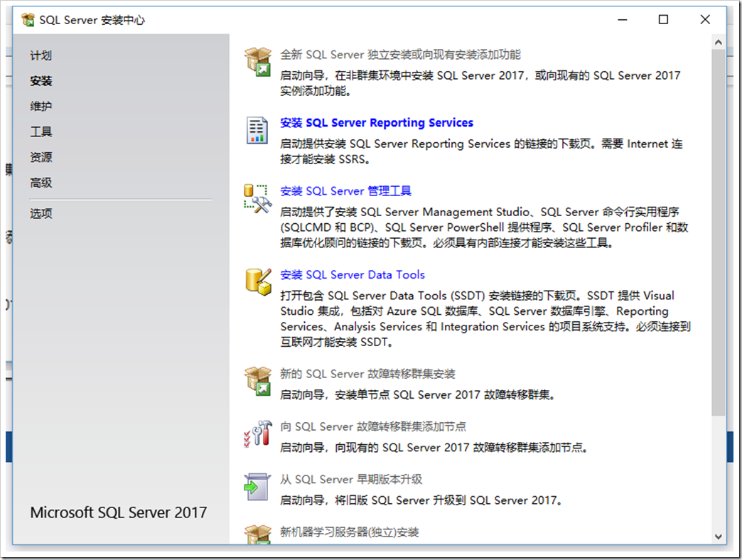This screenshot has height=560, width=742.
Task: Click the scroll up arrow of the scrollbar
Action: [x=719, y=42]
